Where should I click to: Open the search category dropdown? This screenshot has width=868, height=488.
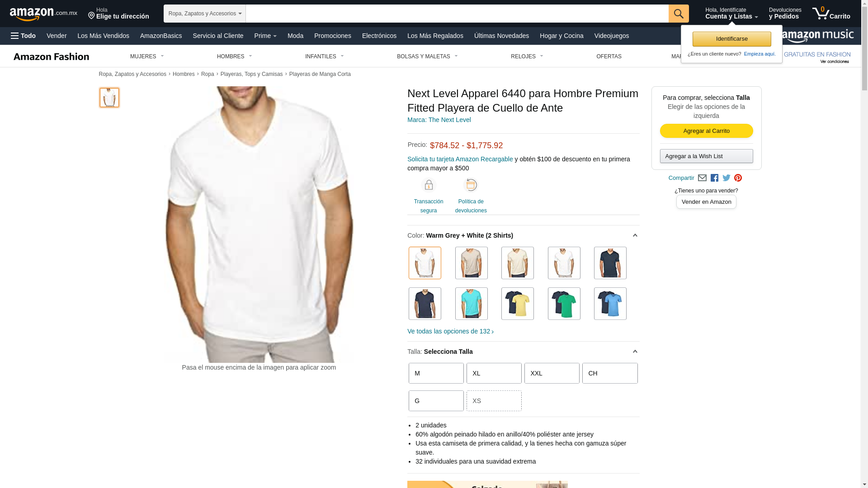tap(205, 14)
